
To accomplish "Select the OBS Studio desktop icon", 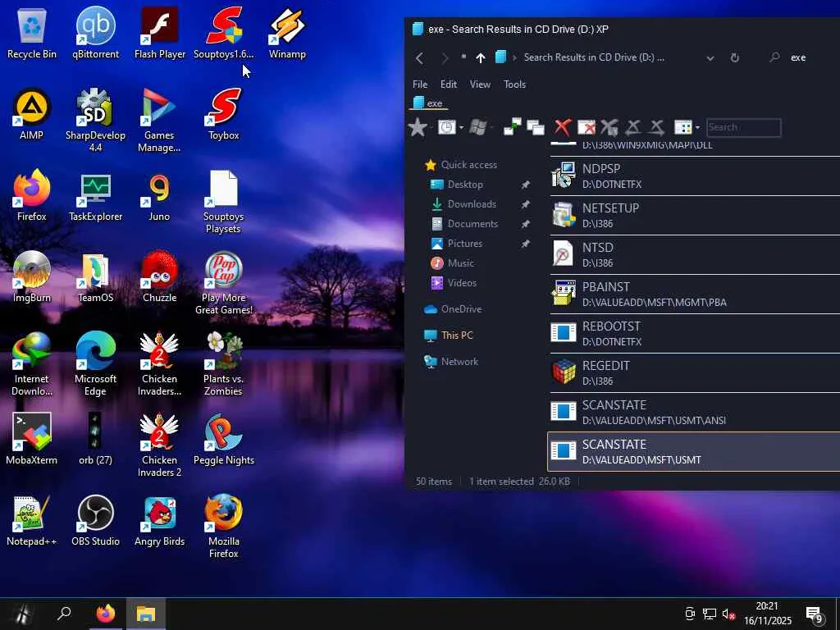I will (x=95, y=520).
